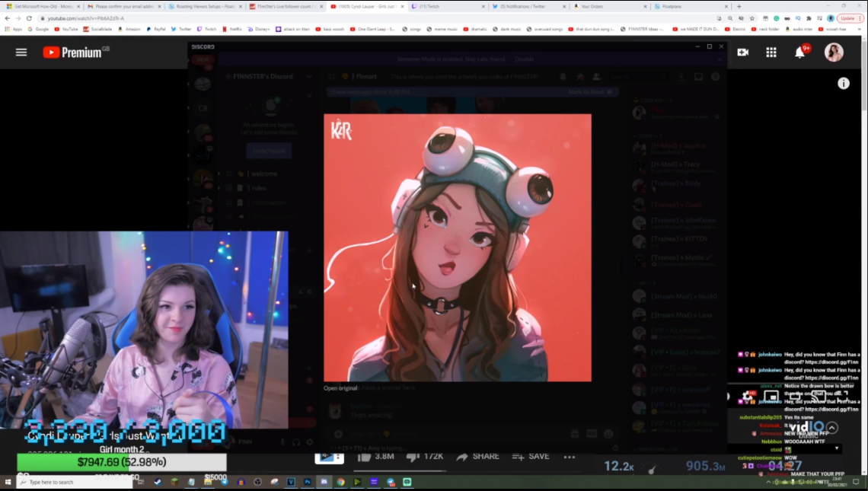This screenshot has height=491, width=868.
Task: Click the Windows taskbar search box
Action: coord(75,482)
